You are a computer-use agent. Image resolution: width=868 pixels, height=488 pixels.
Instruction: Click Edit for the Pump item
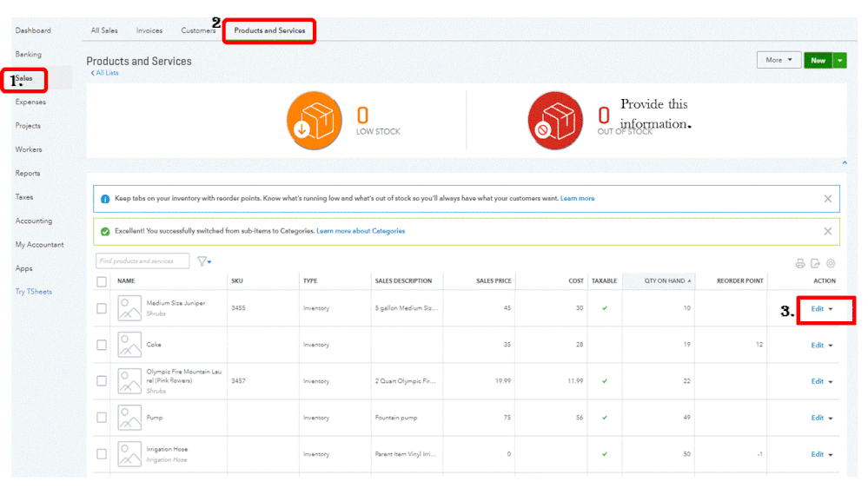point(817,418)
